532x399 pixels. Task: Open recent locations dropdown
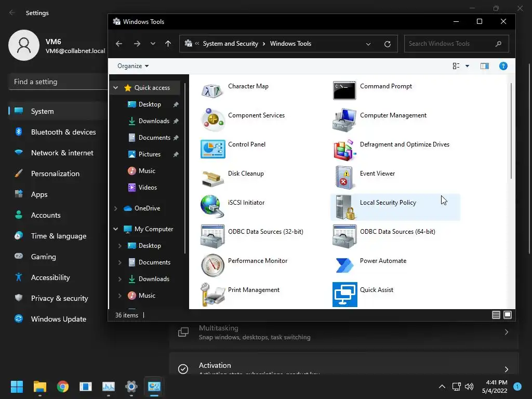(x=153, y=44)
